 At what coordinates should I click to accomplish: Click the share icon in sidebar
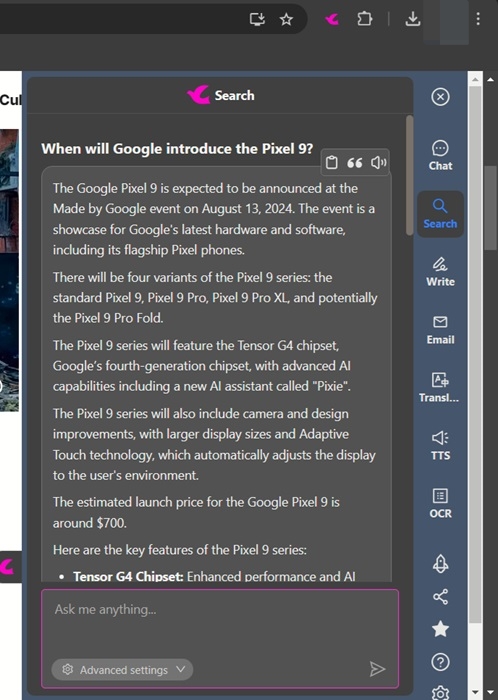click(x=440, y=597)
